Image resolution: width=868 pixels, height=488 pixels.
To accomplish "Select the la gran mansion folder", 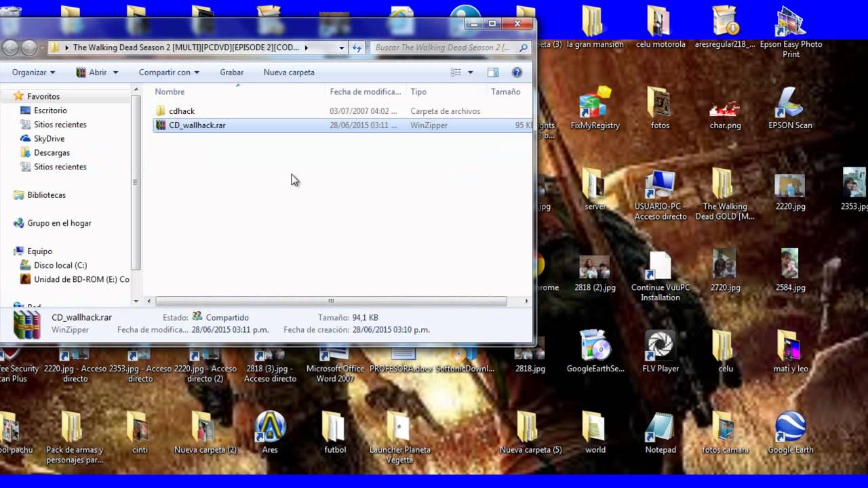I will point(595,27).
